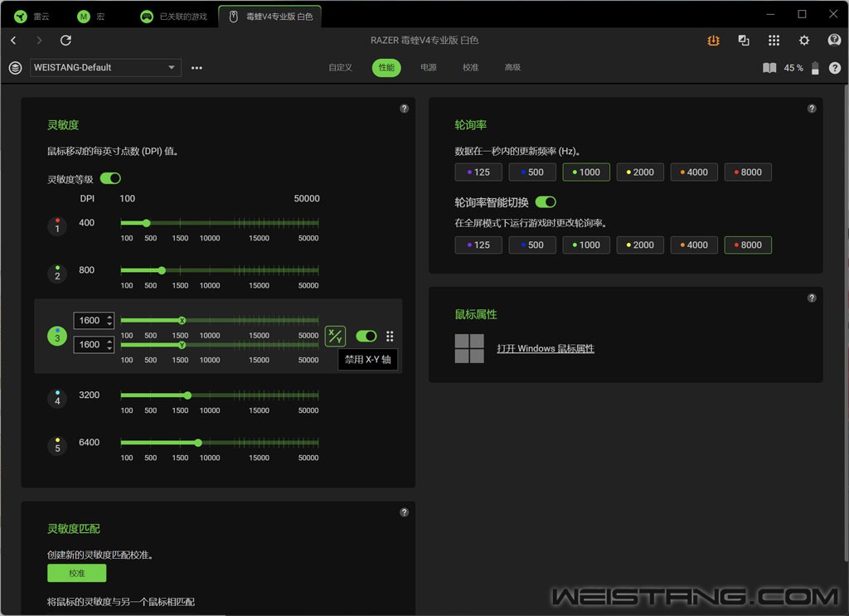Click the help icon in the Polling Rate (轮询率) panel
This screenshot has height=616, width=849.
pyautogui.click(x=812, y=109)
